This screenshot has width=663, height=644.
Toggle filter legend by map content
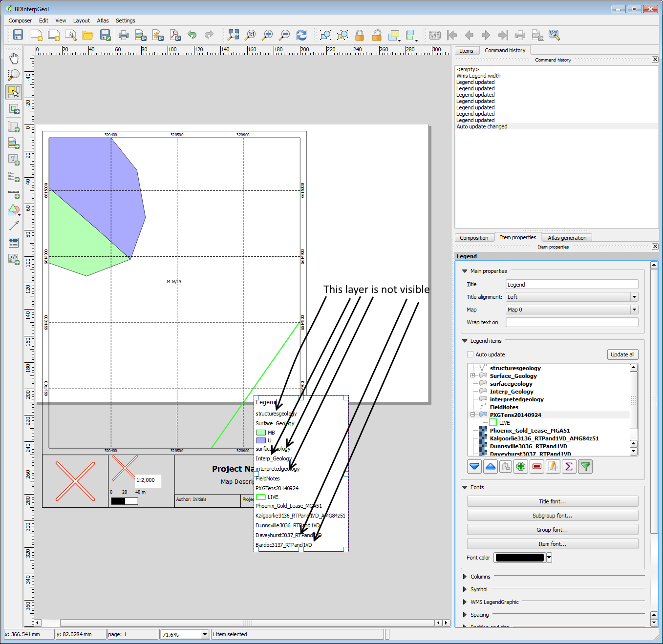(x=585, y=467)
